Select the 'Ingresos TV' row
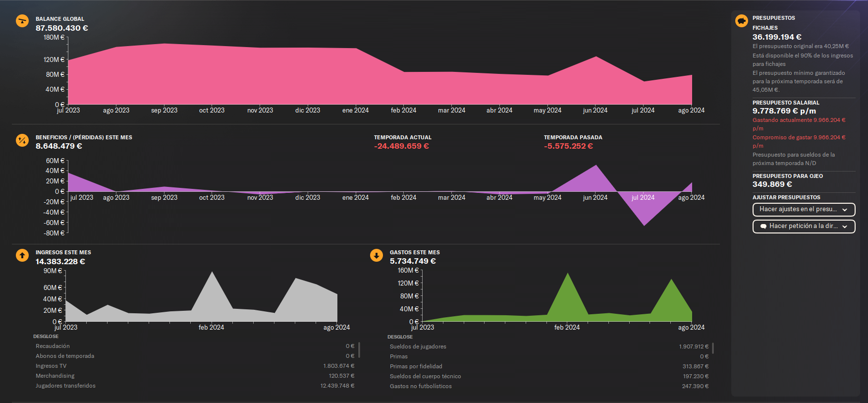868x403 pixels. tap(195, 366)
